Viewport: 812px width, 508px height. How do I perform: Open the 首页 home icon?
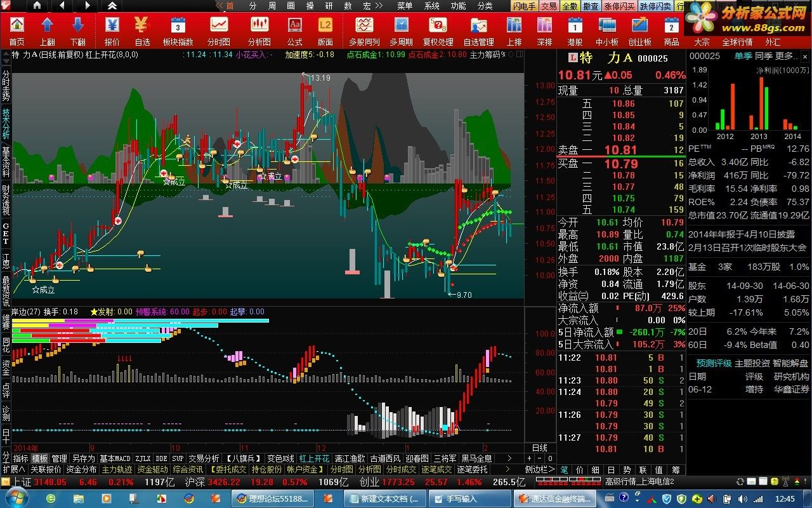[x=17, y=30]
